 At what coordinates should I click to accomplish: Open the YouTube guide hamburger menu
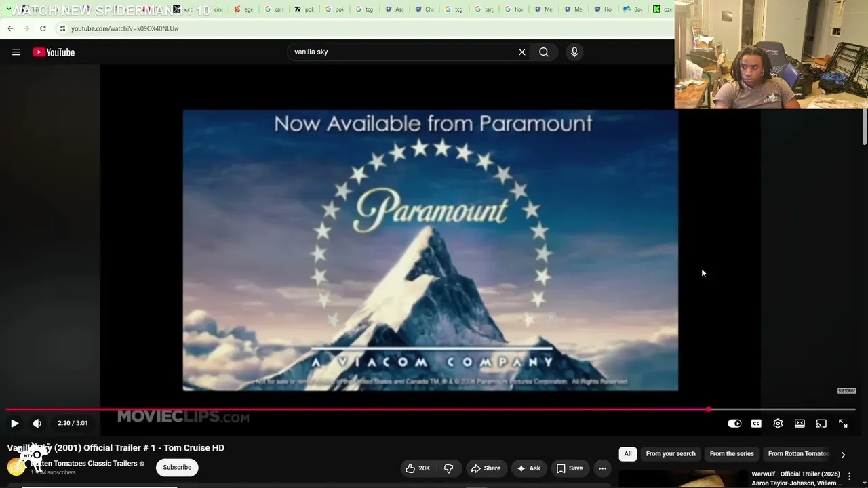coord(16,52)
